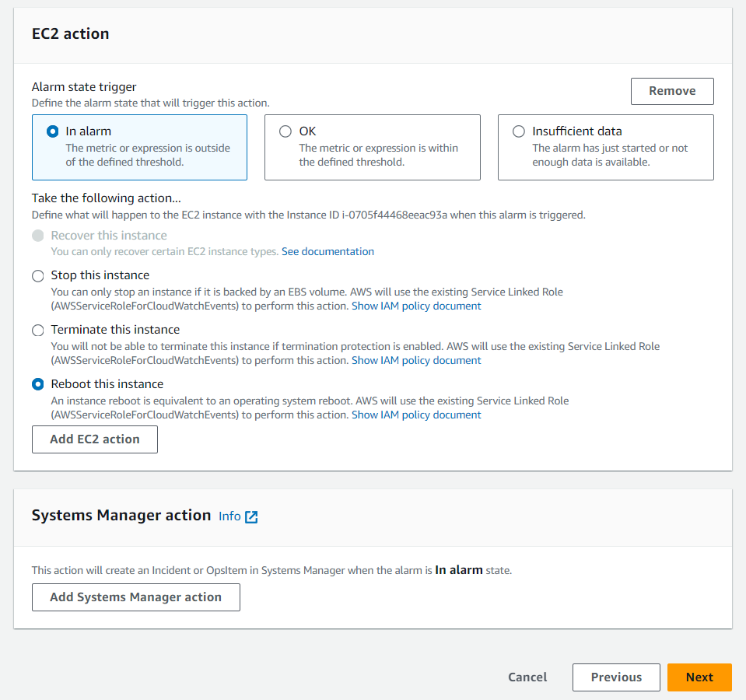Open the See documentation link
The image size is (746, 700).
pyautogui.click(x=327, y=252)
